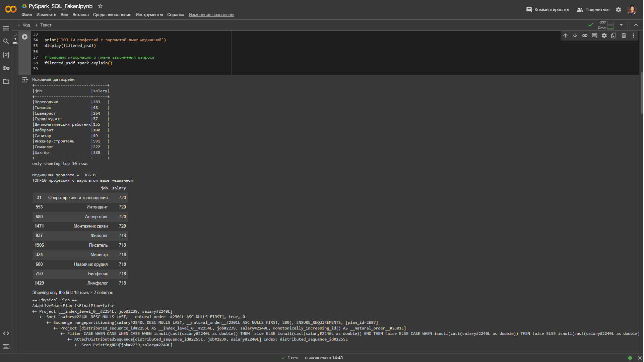Click the Google Colab logo
The width and height of the screenshot is (644, 362).
(x=11, y=9)
